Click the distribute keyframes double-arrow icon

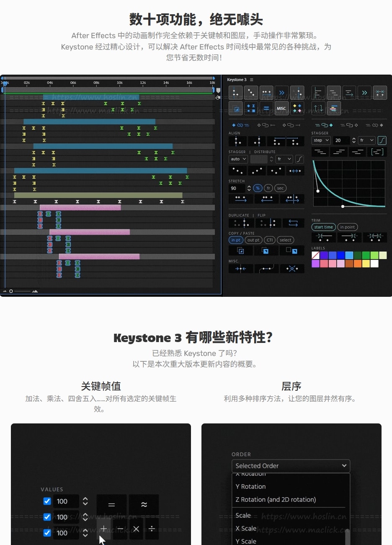[x=295, y=171]
